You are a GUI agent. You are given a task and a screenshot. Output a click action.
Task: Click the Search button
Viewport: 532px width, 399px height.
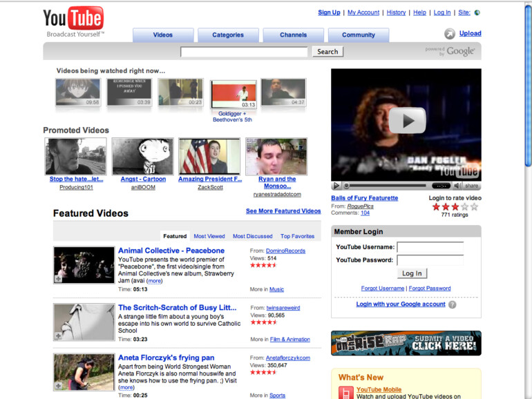(x=327, y=52)
